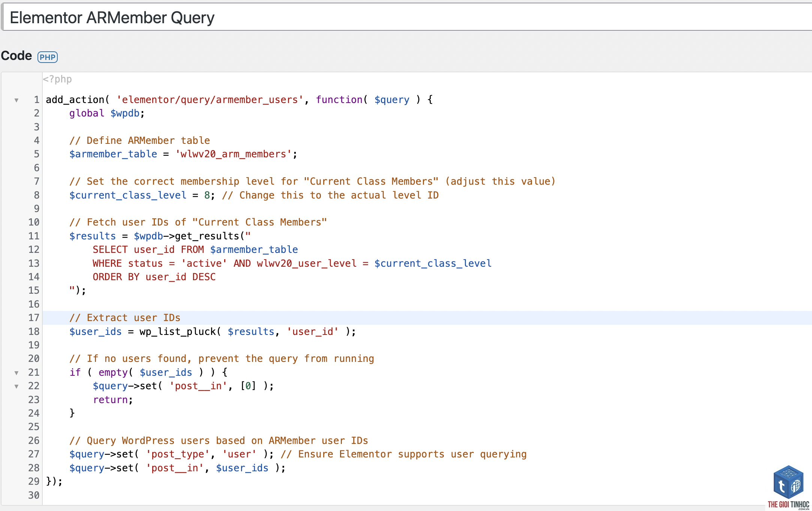The image size is (812, 511).
Task: Click the comment '// Fetch user IDs of' on line 10
Action: point(128,222)
